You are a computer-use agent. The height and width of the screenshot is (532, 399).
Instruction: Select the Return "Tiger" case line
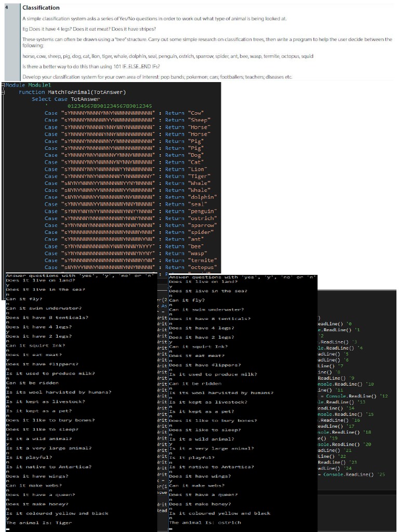click(188, 176)
